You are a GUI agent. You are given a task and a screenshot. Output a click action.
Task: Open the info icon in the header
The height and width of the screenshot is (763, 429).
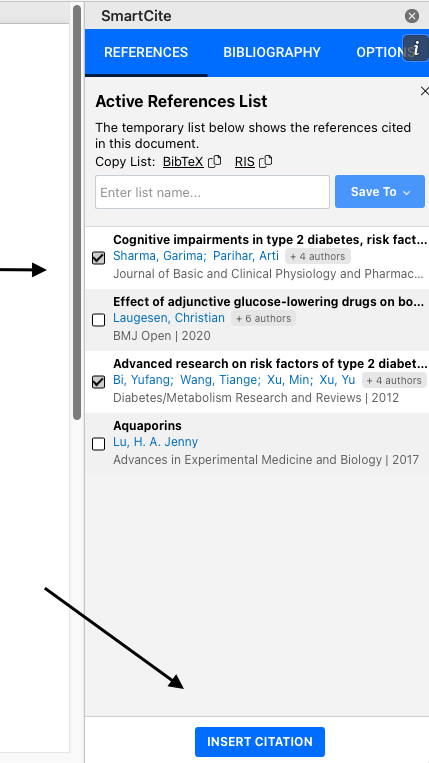[416, 48]
